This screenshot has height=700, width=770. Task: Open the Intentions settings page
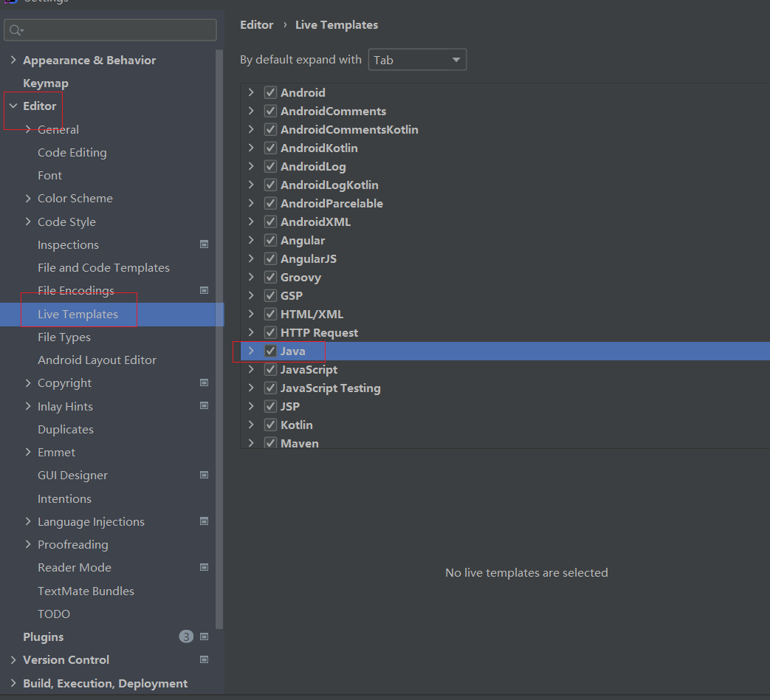point(65,498)
